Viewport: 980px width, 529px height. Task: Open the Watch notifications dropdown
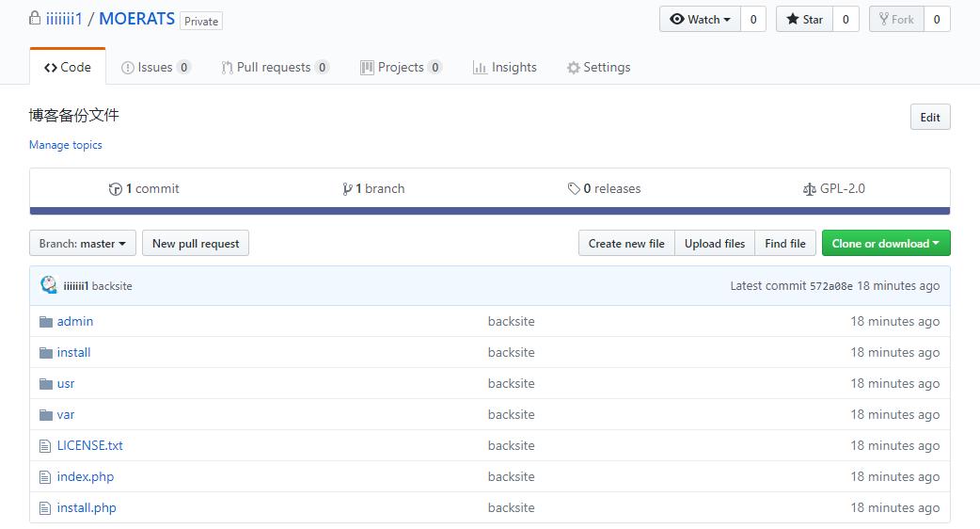click(x=700, y=20)
